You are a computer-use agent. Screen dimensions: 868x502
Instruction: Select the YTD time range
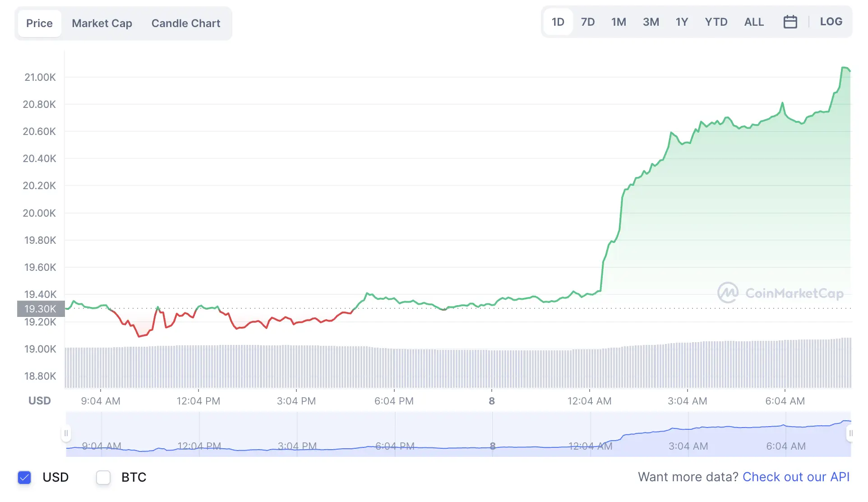click(x=716, y=22)
